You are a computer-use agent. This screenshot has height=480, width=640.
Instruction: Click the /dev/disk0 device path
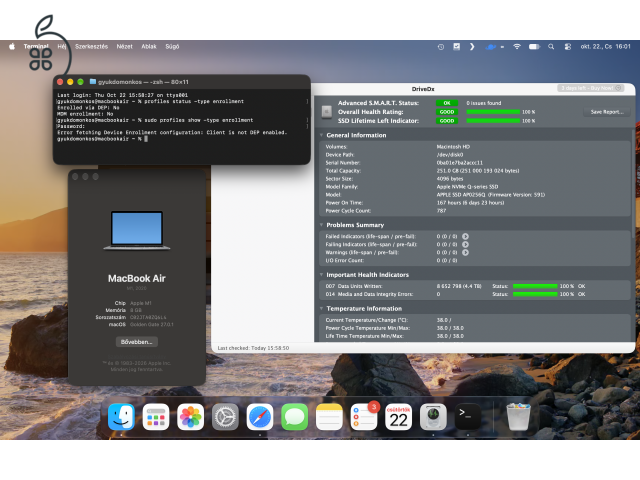(450, 155)
